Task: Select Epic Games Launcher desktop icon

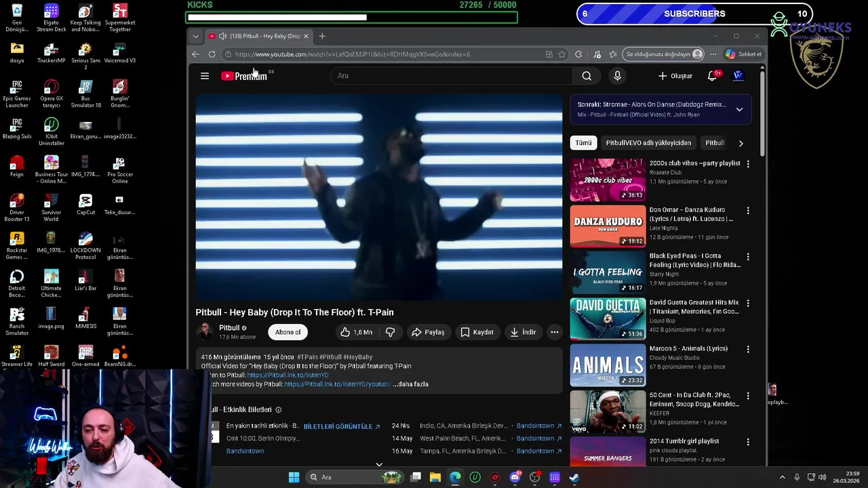Action: pos(17,94)
